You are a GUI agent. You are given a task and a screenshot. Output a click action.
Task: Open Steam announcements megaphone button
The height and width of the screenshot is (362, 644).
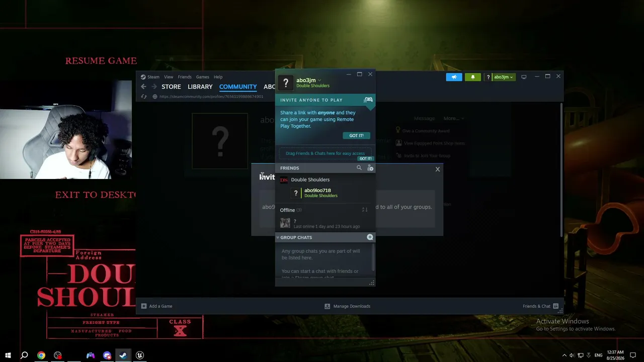454,77
